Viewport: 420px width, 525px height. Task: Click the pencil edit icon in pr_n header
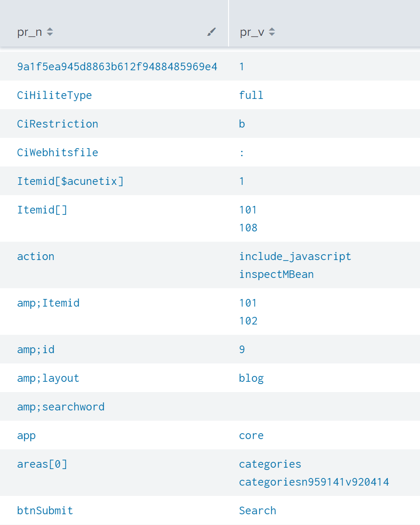(x=211, y=32)
